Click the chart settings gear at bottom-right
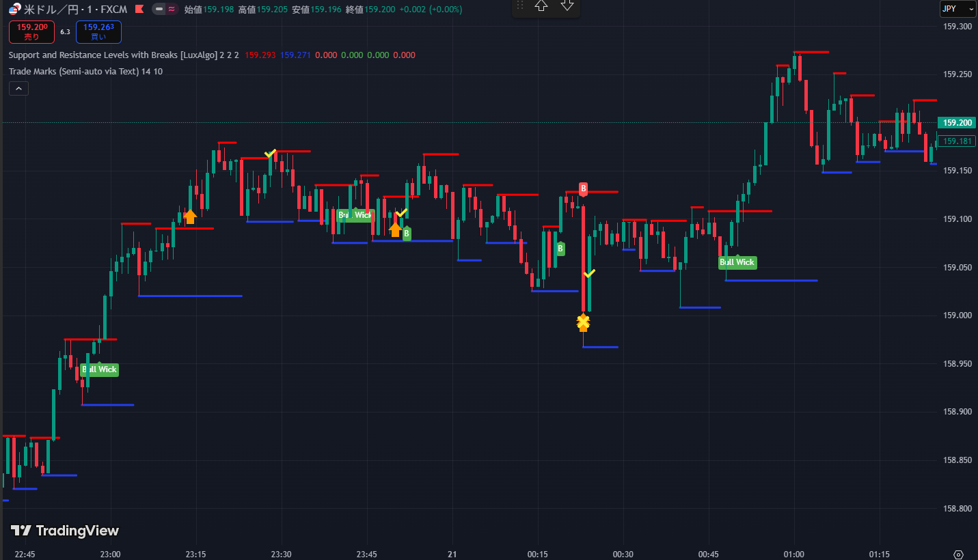This screenshot has height=560, width=978. 958,554
